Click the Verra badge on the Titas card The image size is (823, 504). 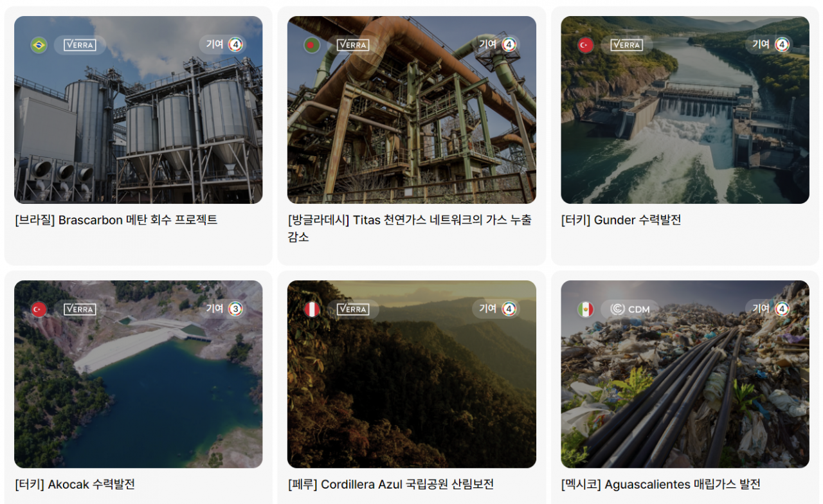click(353, 45)
